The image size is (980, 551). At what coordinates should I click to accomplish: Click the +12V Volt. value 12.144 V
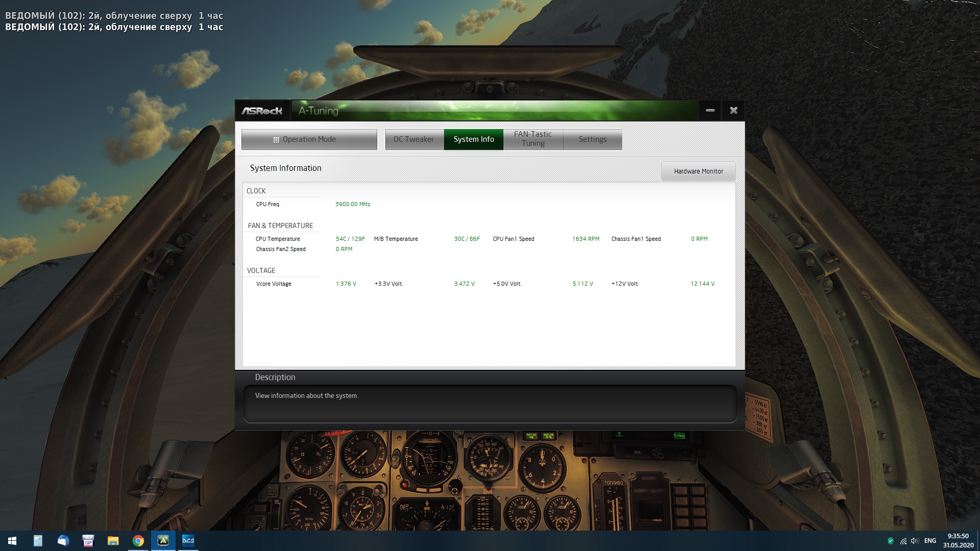coord(703,284)
